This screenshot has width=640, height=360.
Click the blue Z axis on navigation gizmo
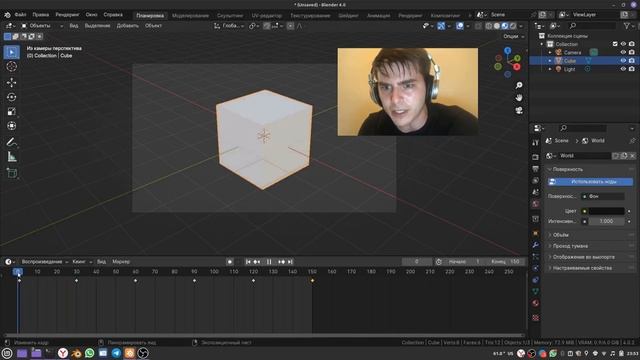pyautogui.click(x=507, y=51)
